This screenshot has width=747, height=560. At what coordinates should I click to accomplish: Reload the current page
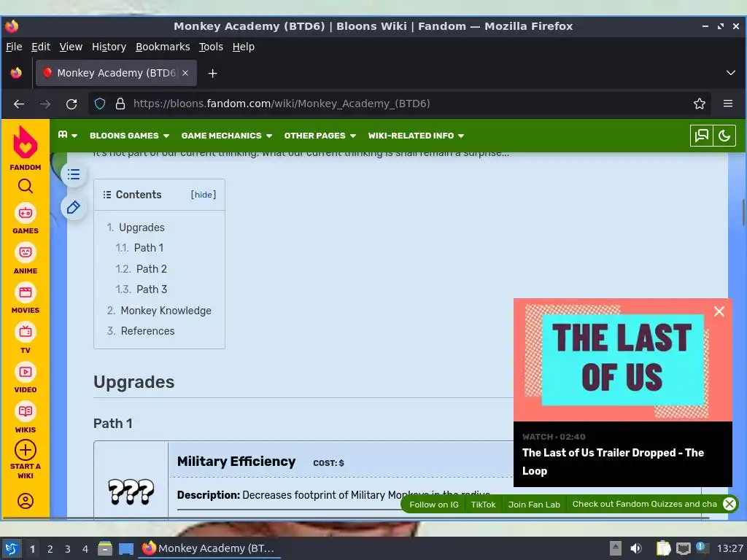point(71,104)
